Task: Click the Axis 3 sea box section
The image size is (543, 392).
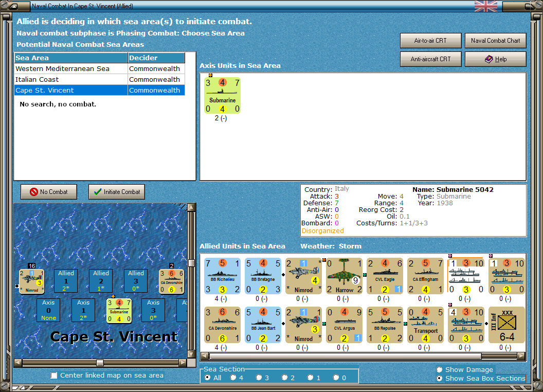Action: [153, 310]
